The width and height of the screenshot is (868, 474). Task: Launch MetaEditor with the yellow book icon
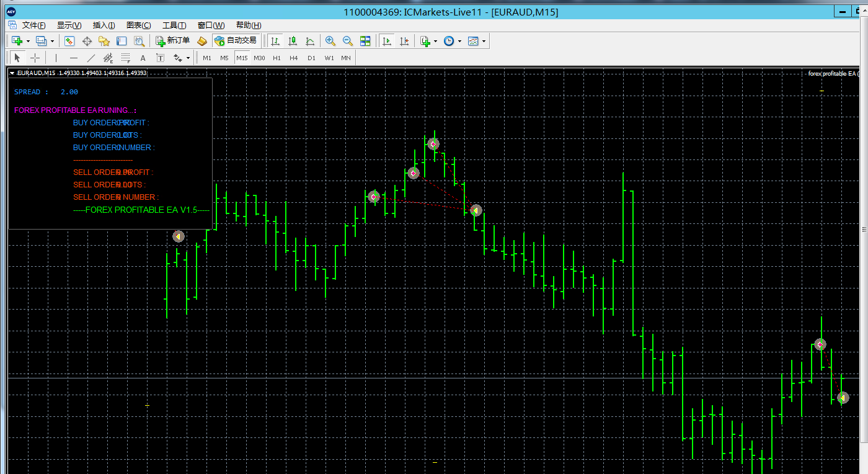click(x=202, y=41)
